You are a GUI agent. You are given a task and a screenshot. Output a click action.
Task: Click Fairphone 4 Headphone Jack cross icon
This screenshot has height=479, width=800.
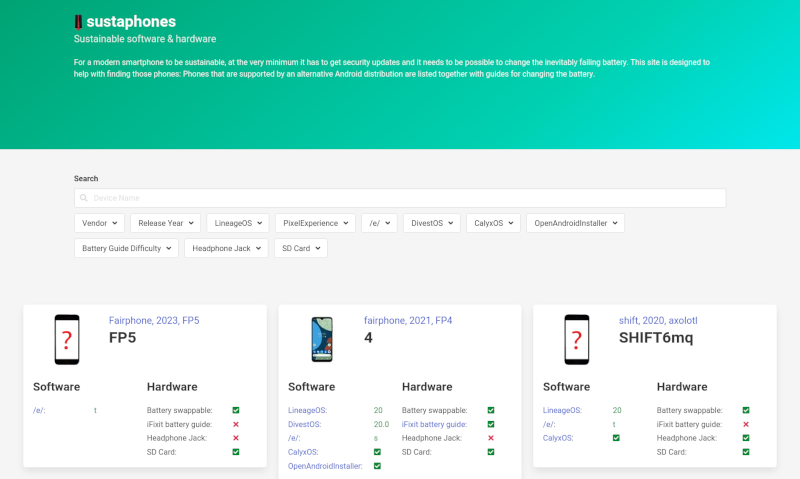coord(491,438)
